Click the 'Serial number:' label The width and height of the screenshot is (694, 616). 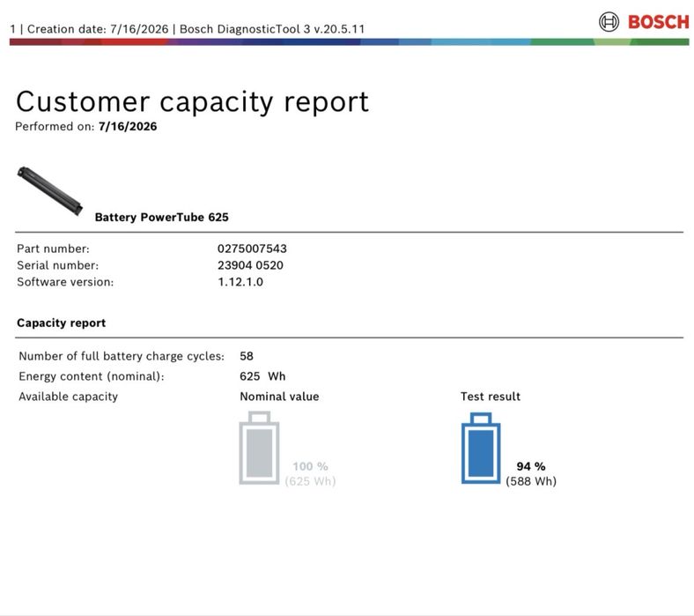(58, 265)
